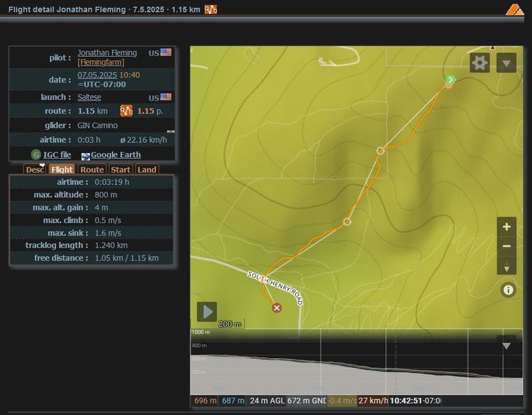Click the max. alt. gain 4 m value
This screenshot has height=415, width=532.
[101, 208]
